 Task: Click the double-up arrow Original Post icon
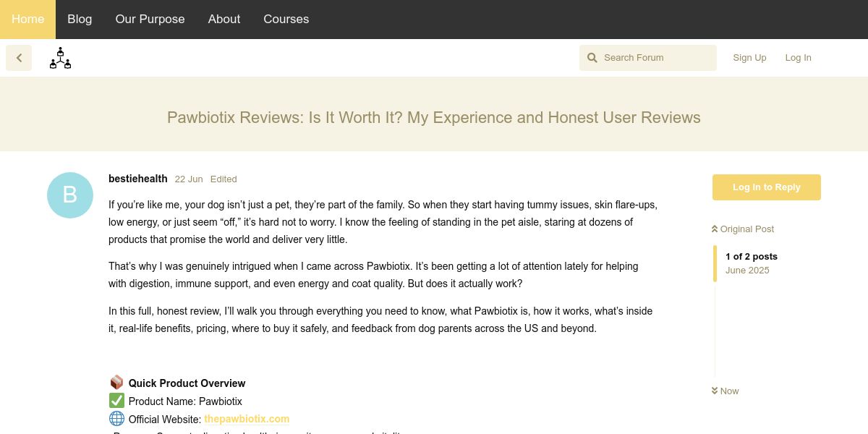[x=715, y=229]
